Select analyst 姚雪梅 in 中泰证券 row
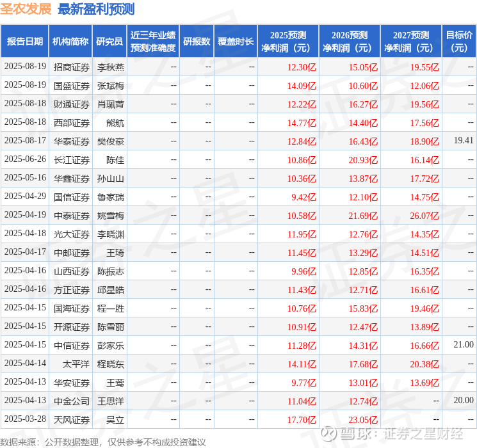477x448 pixels. tap(110, 216)
